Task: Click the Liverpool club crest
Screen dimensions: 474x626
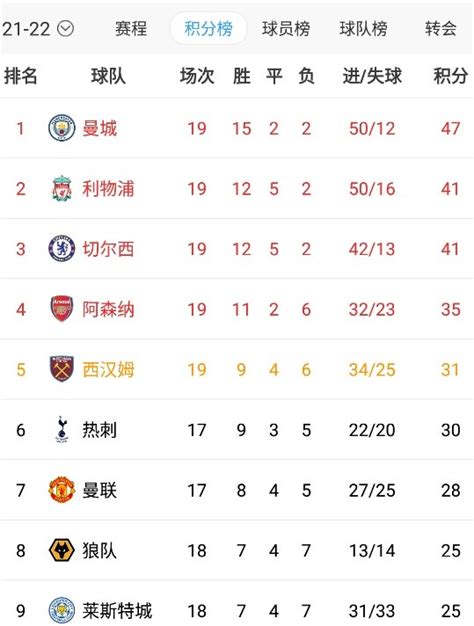Action: click(x=61, y=188)
